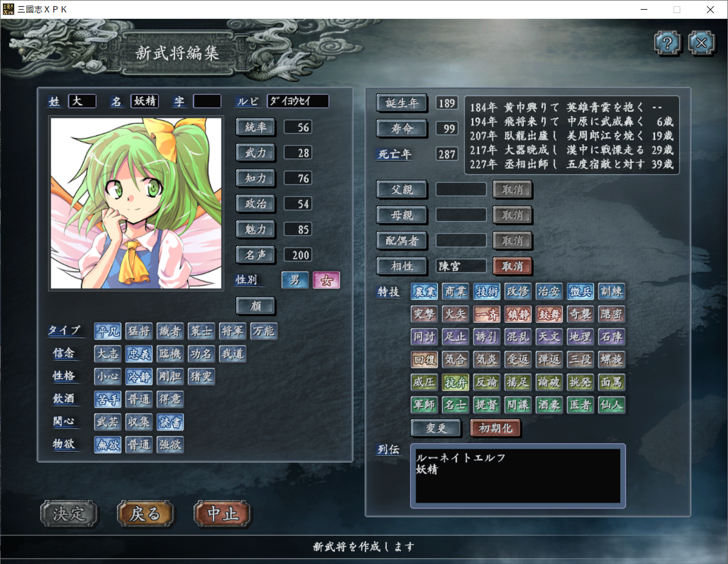Click the empty 字 field
The image size is (728, 564).
tap(207, 101)
